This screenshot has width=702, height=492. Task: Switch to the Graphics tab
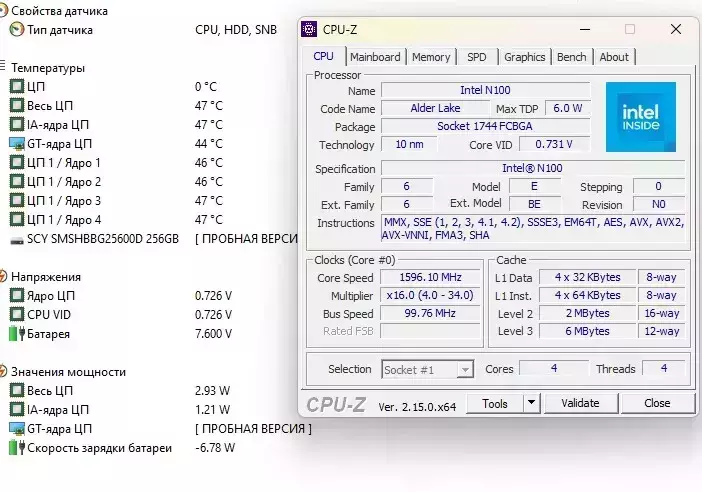[x=524, y=57]
